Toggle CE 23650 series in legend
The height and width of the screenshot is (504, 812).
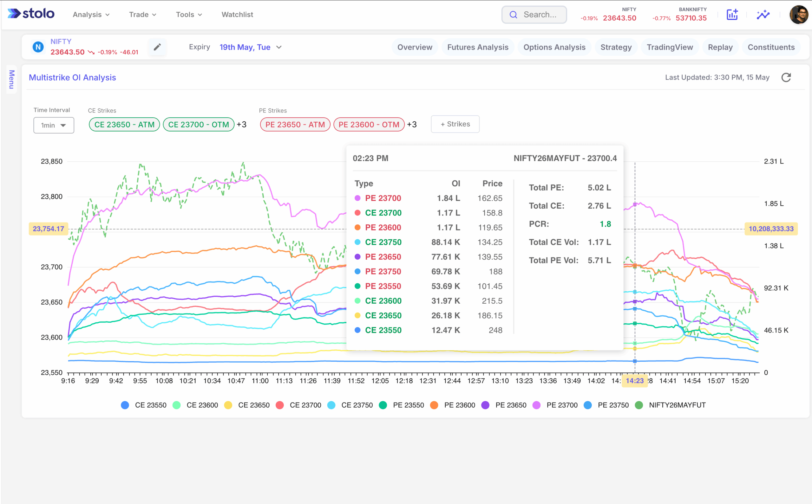[x=247, y=405]
